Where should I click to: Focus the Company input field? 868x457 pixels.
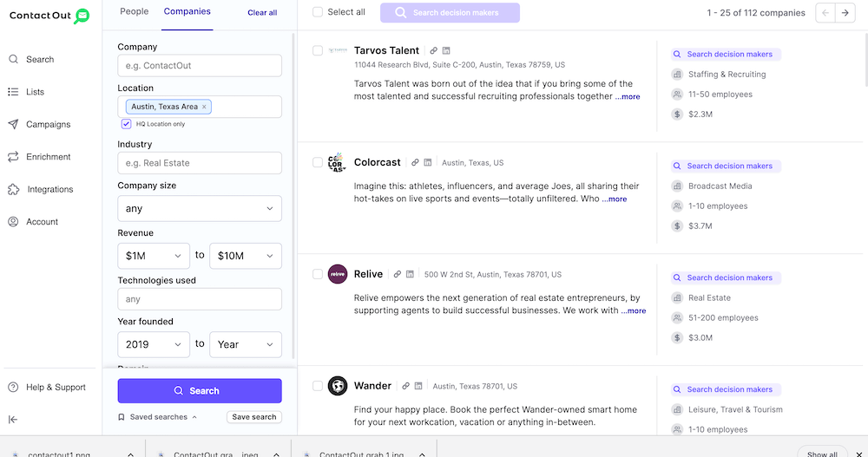pyautogui.click(x=200, y=65)
